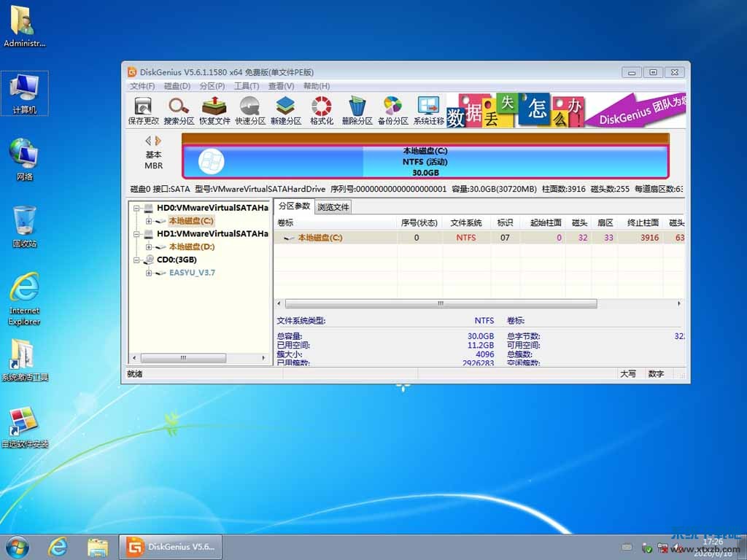Select CD0:(3GB) in the disk tree

[x=177, y=260]
